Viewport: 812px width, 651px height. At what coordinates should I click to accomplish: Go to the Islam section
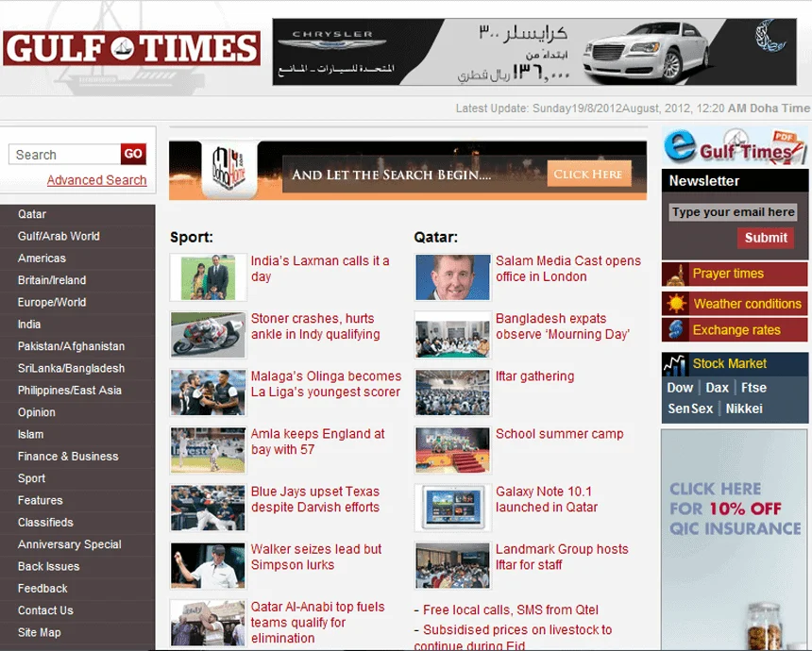tap(30, 434)
